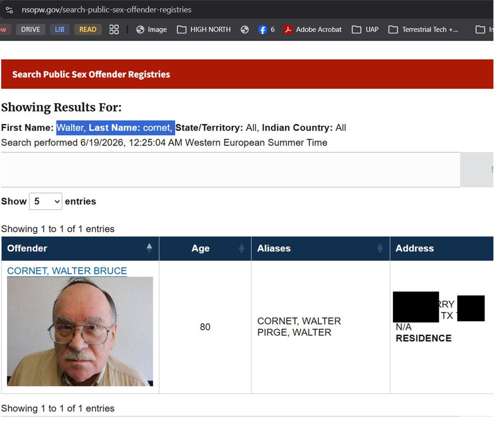The height and width of the screenshot is (427, 504).
Task: Open the LIB bookmark
Action: 60,29
